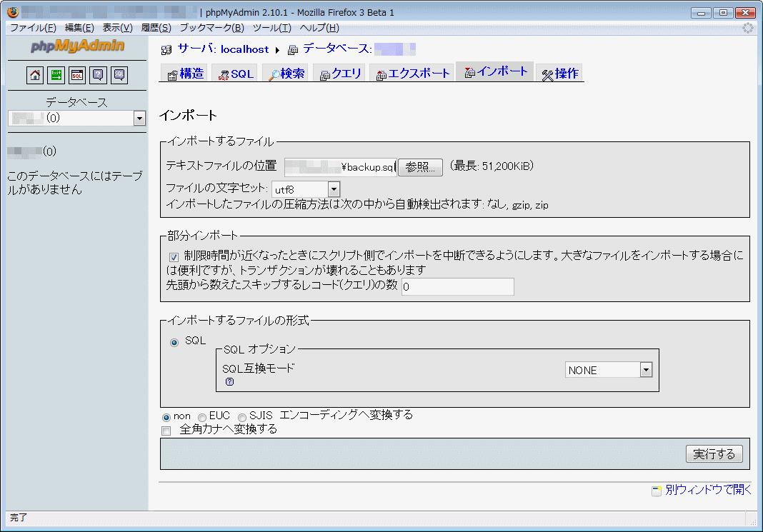Go to the クエリ tab
Image resolution: width=763 pixels, height=532 pixels.
click(341, 74)
